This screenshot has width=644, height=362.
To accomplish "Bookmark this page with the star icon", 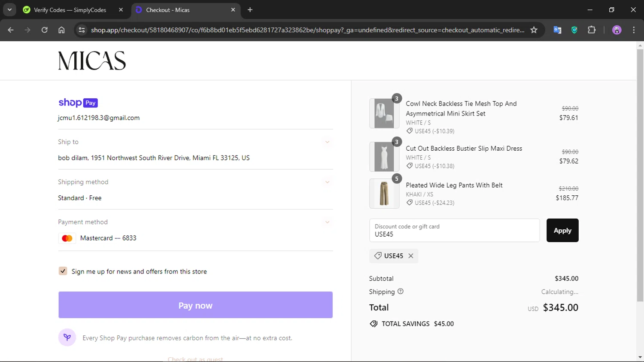I will click(534, 30).
